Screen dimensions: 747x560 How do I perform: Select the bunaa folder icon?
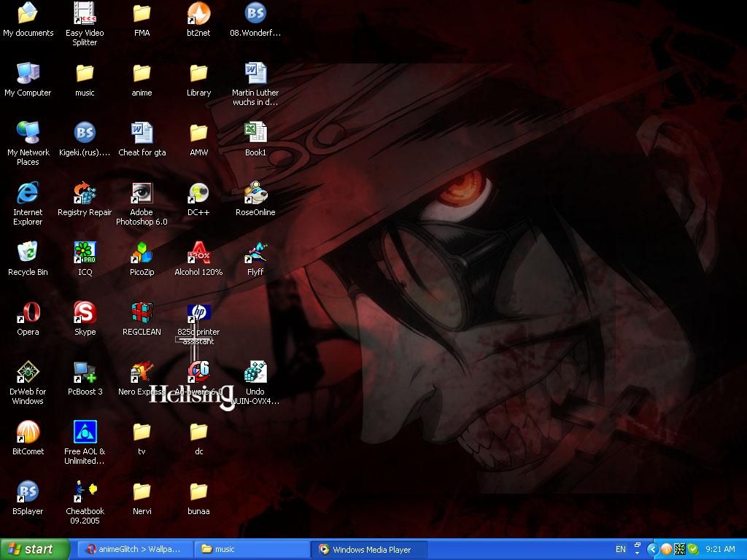click(x=198, y=491)
